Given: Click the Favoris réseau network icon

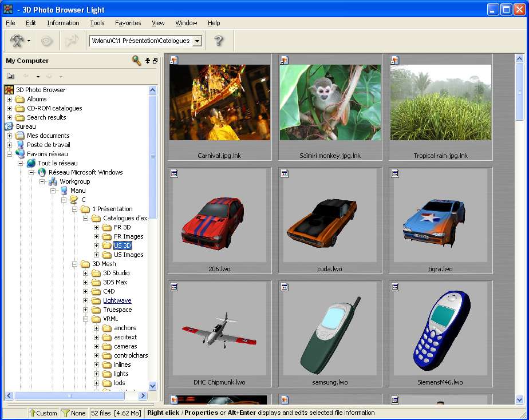Looking at the screenshot, I should [20, 154].
